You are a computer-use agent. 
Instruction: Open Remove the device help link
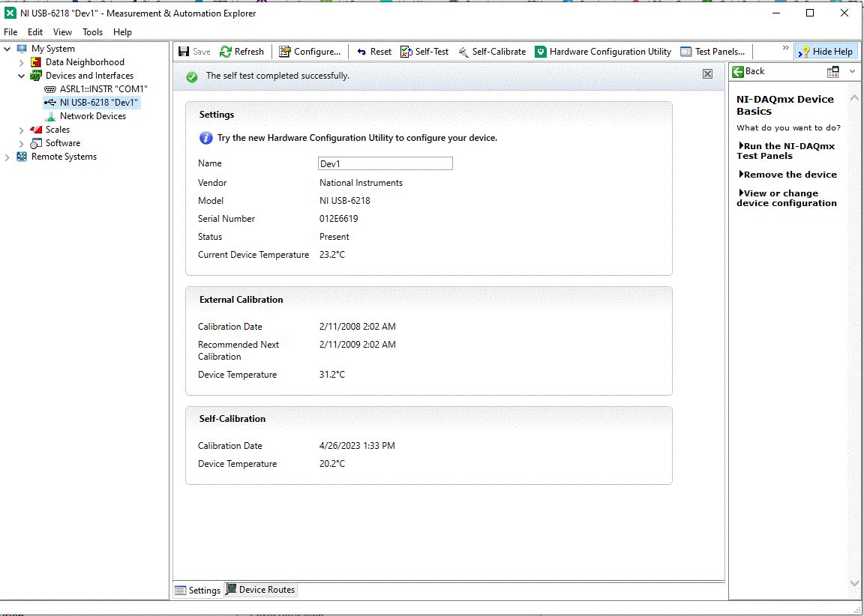(x=788, y=175)
